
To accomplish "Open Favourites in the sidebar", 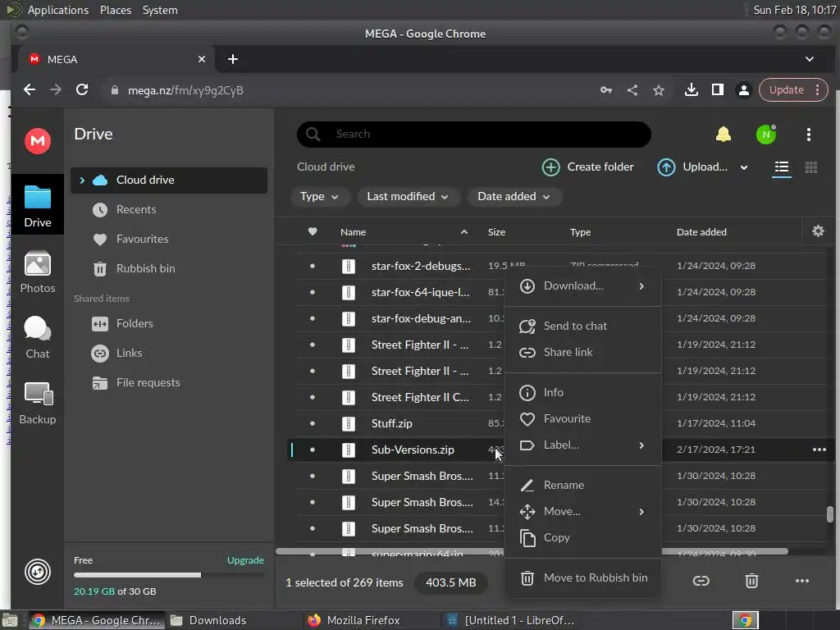I will [169, 239].
